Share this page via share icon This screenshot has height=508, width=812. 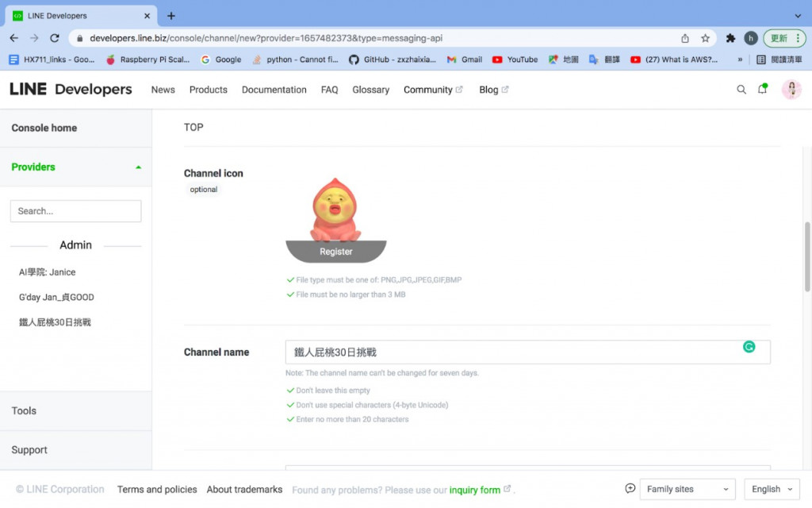(x=685, y=38)
